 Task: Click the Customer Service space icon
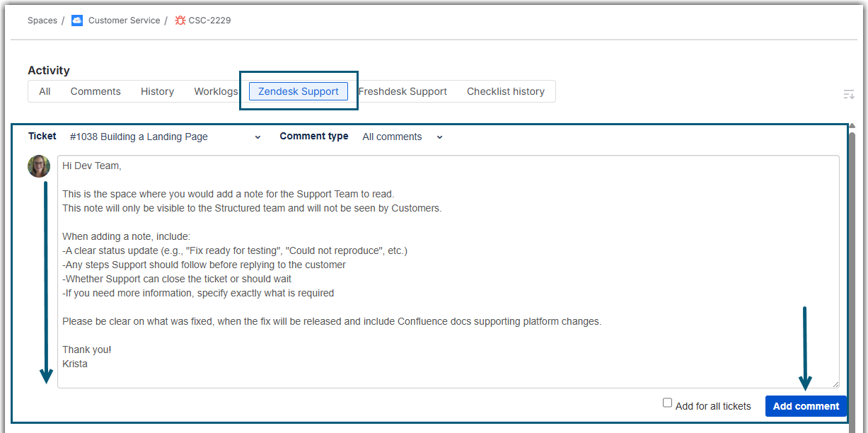coord(77,21)
